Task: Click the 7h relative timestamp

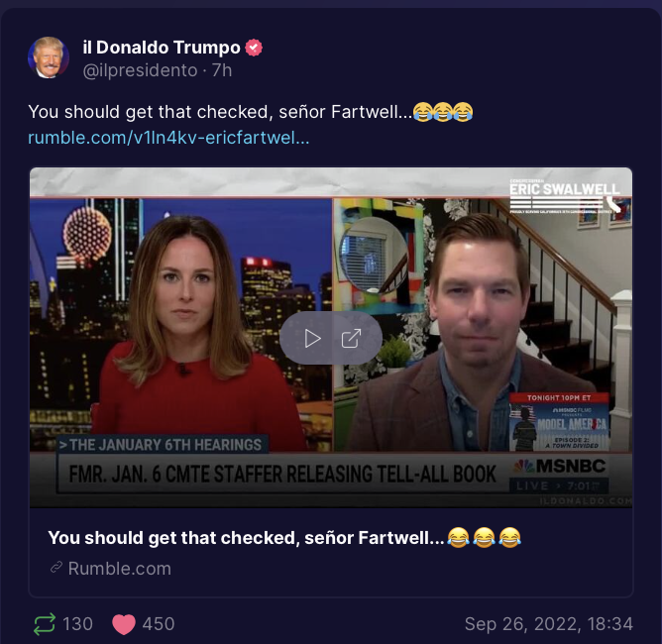Action: 222,70
